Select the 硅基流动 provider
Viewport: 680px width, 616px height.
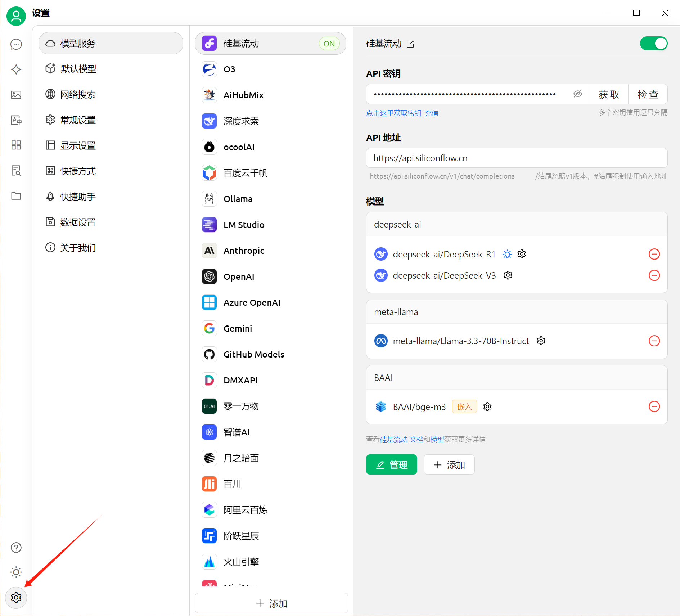[x=271, y=44]
